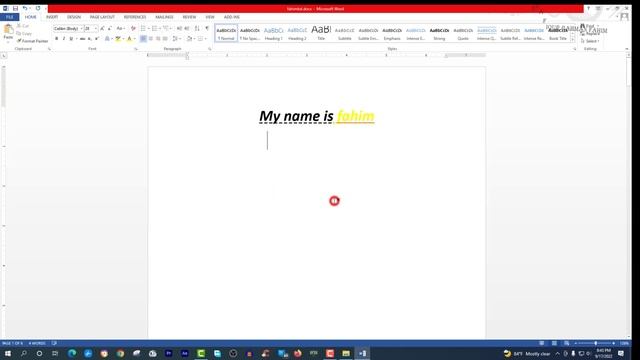The image size is (640, 360).
Task: Open the Select dropdown in Editing group
Action: click(590, 41)
